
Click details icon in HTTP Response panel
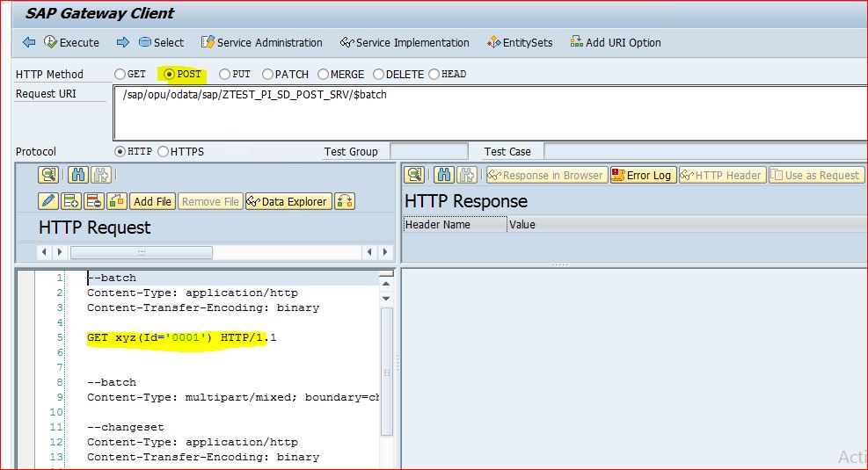point(414,175)
